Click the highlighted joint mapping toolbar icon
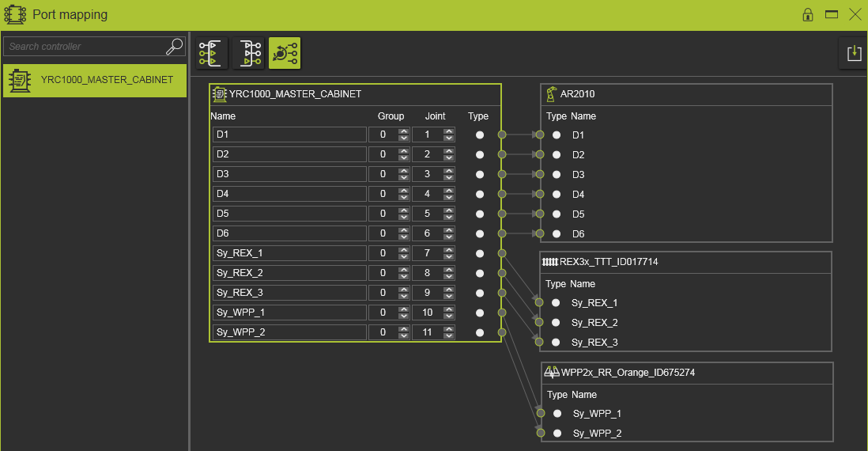The image size is (868, 451). point(285,53)
